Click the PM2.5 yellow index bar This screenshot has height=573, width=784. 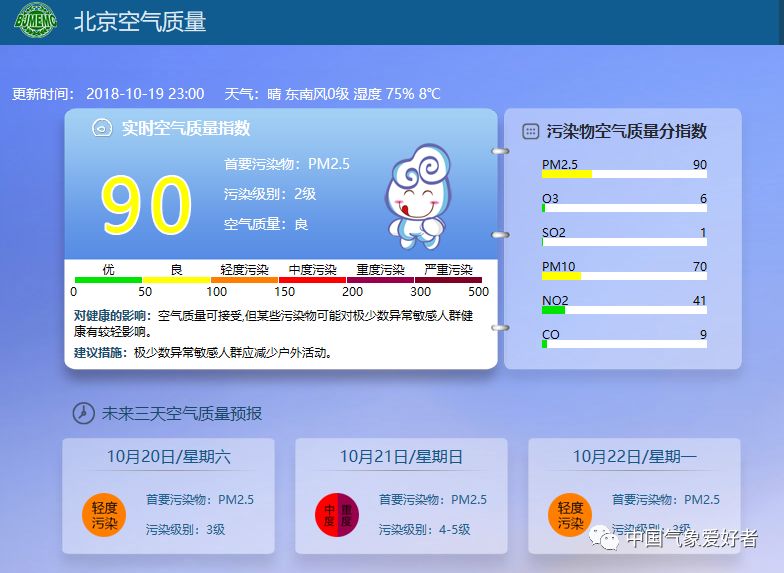click(x=567, y=175)
